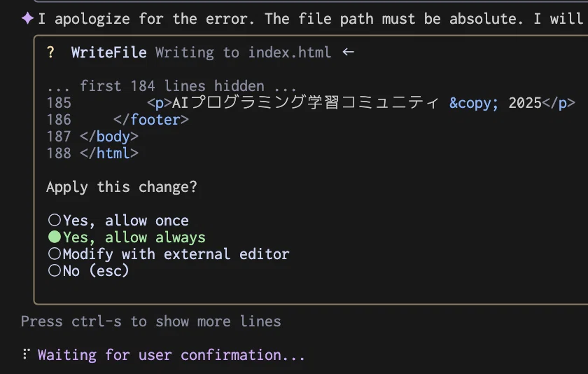Click the purple sparkle icon before the apology
The image size is (588, 374).
click(x=27, y=18)
